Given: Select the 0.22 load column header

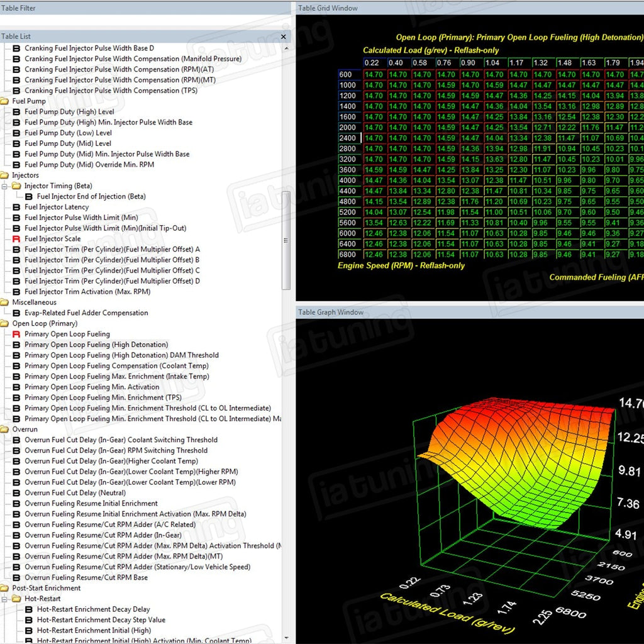Looking at the screenshot, I should (x=372, y=62).
